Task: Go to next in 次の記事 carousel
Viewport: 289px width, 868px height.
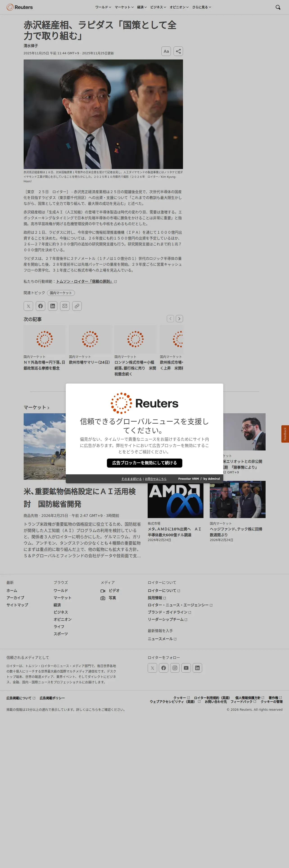Action: (179, 318)
